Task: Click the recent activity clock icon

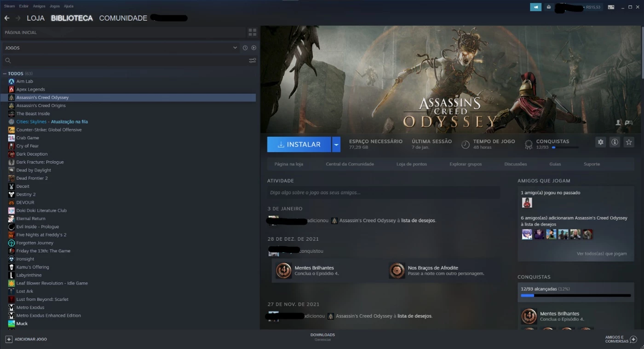Action: click(245, 48)
